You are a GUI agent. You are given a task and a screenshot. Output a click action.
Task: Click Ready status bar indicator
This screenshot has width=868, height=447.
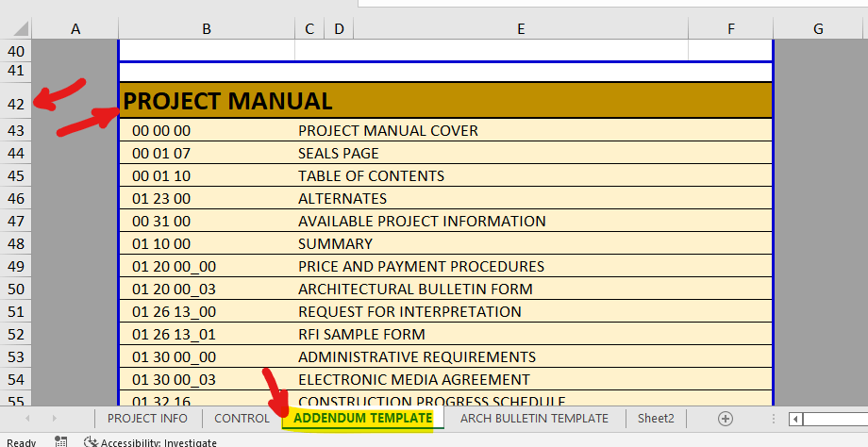click(21, 442)
